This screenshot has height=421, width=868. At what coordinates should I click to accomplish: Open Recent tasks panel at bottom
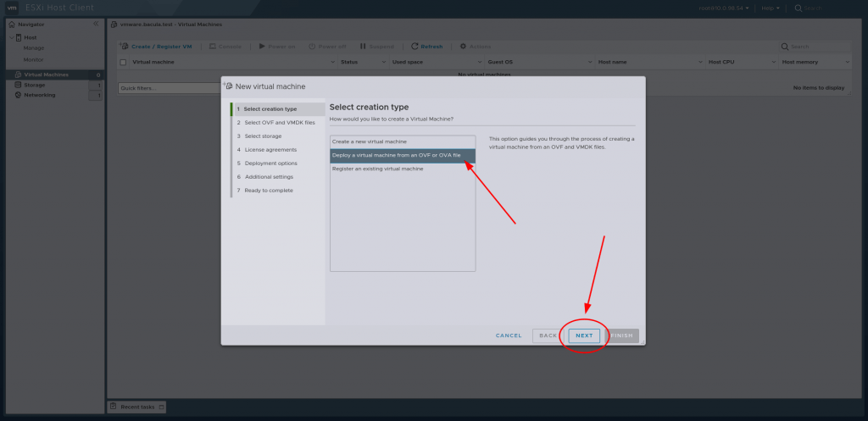[x=137, y=407]
